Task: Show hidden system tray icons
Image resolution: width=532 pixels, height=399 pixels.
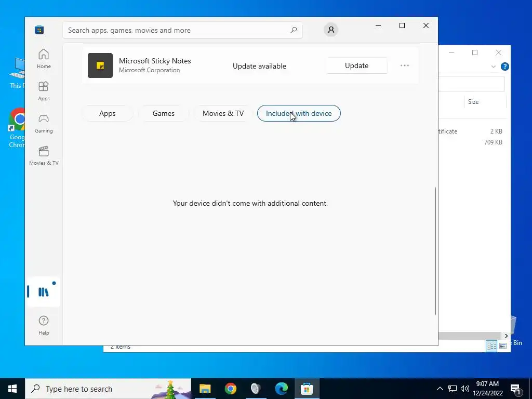Action: [x=440, y=389]
